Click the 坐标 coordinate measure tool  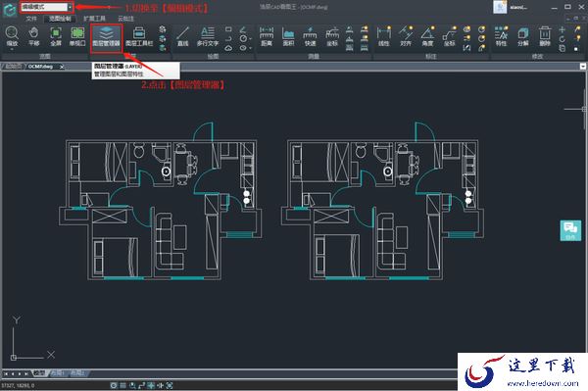tap(332, 36)
